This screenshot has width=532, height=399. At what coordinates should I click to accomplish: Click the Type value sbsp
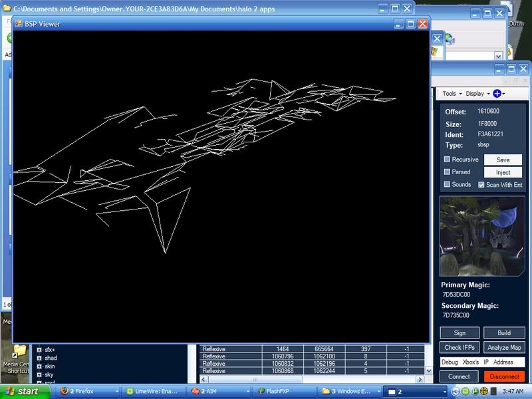[x=483, y=144]
